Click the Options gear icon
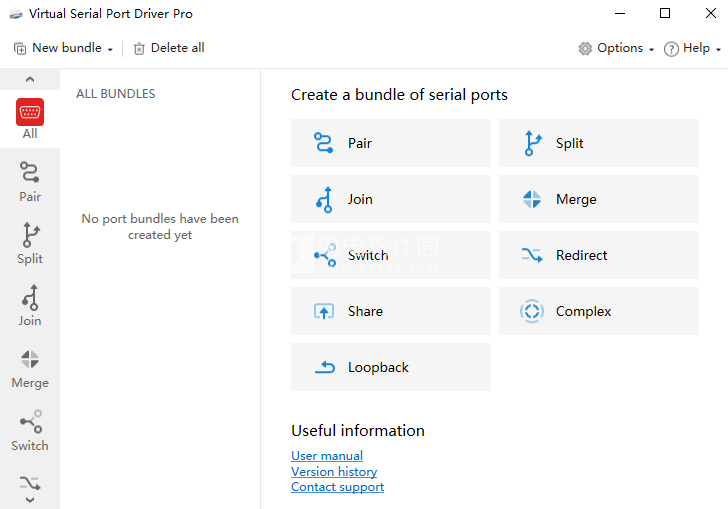This screenshot has height=509, width=728. 585,48
